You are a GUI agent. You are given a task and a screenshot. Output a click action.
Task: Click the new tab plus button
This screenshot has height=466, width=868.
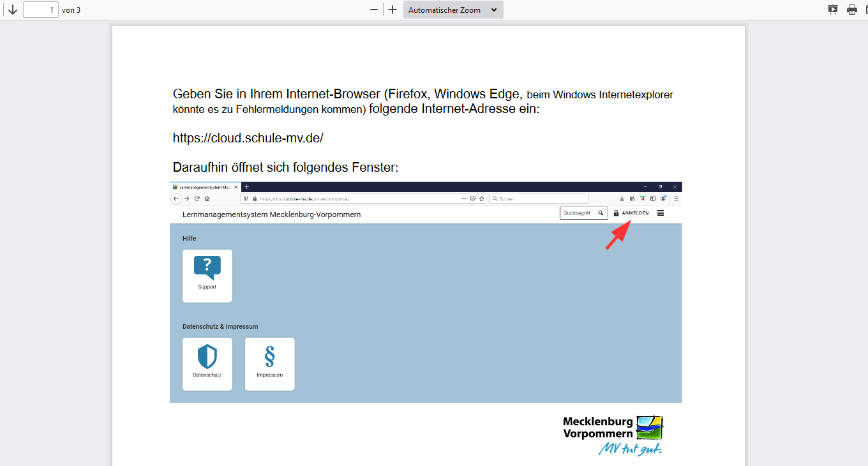(x=247, y=187)
